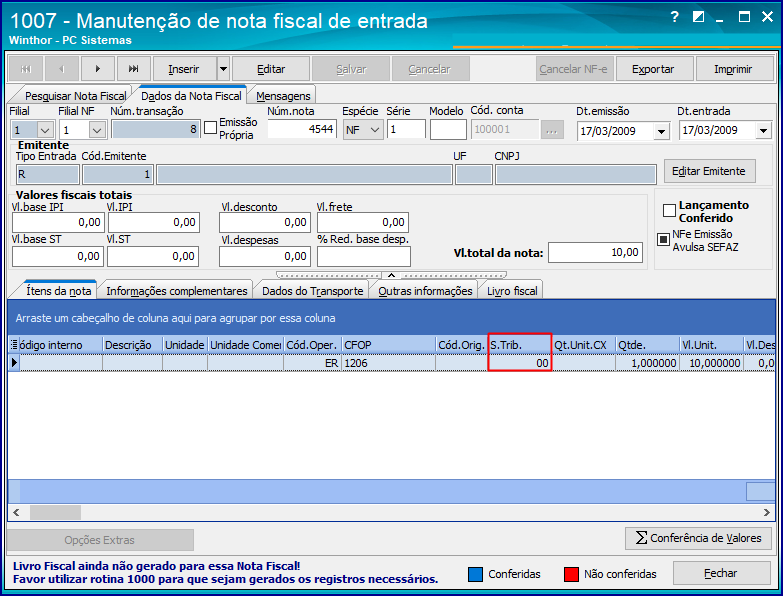Click the blue Conferidas color swatch

[x=475, y=574]
